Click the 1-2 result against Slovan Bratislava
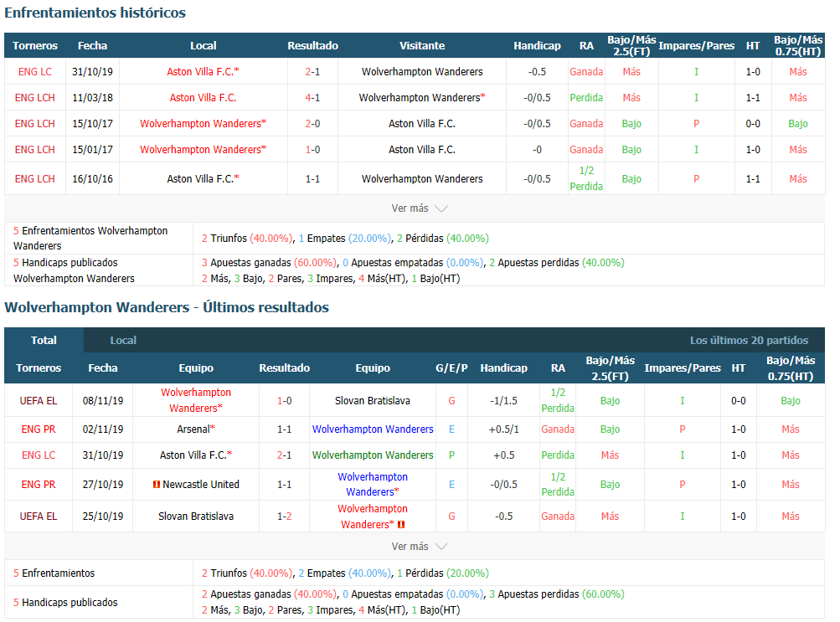Screen dimensions: 840x622 pos(285,517)
